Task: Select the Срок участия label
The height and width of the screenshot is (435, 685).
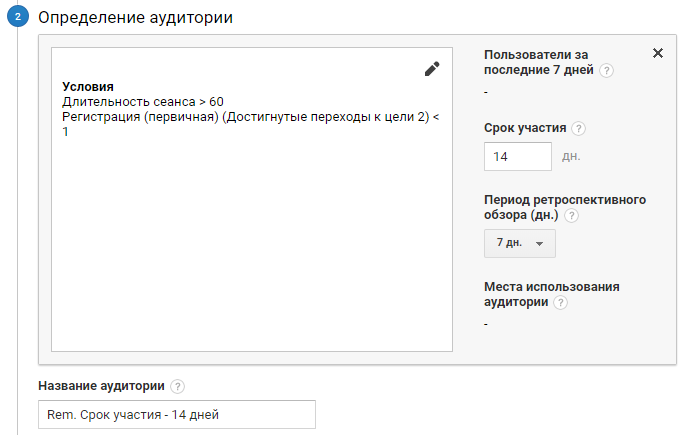Action: pos(525,128)
